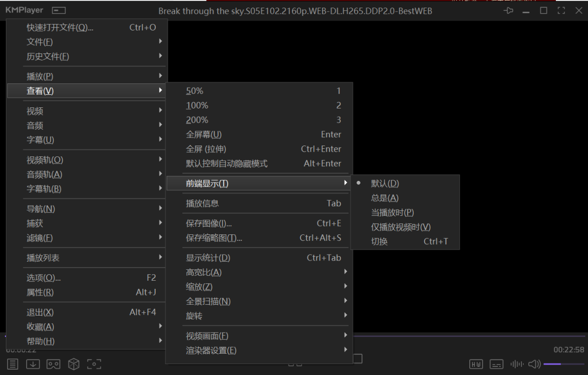588x375 pixels.
Task: Toggle 播放信息 Tab entry
Action: tap(259, 203)
